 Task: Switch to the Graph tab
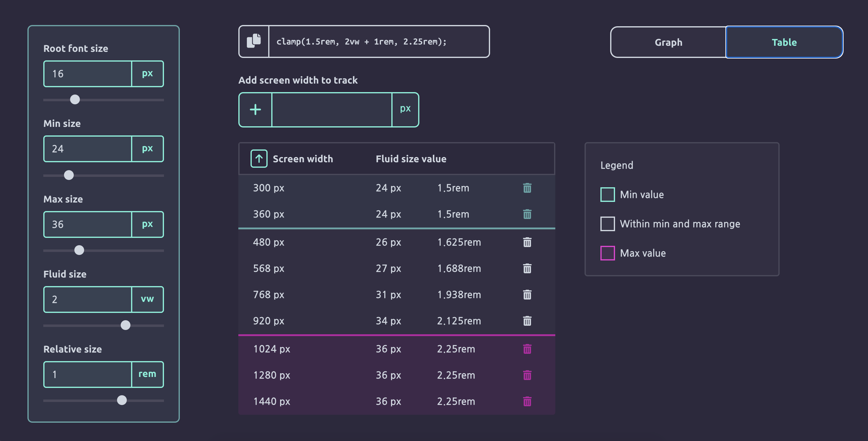pyautogui.click(x=668, y=42)
